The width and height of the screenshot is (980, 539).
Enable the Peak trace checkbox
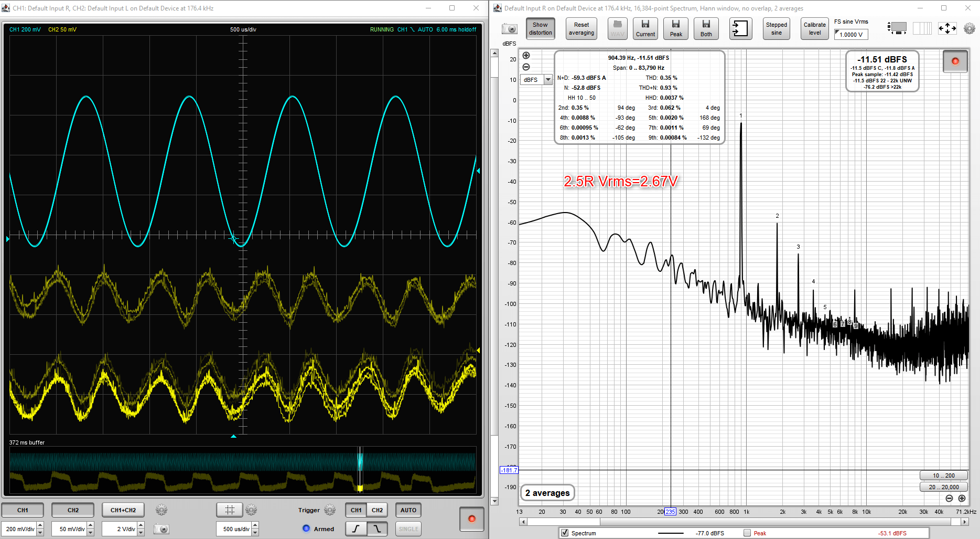point(747,533)
